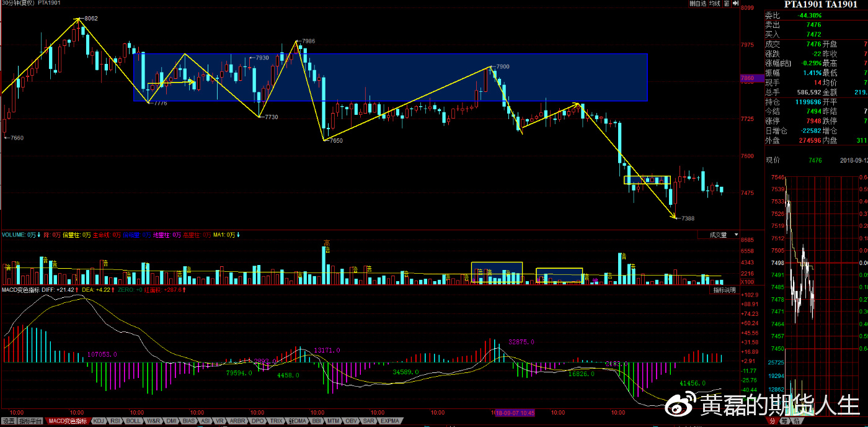Switch to the OBV indicator tab

coord(352,421)
